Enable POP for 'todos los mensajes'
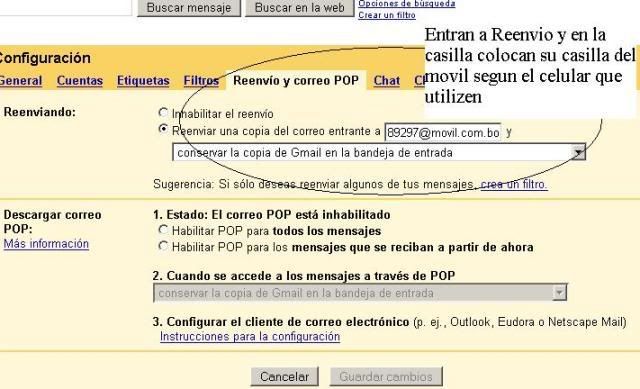The image size is (640, 389). pyautogui.click(x=163, y=230)
